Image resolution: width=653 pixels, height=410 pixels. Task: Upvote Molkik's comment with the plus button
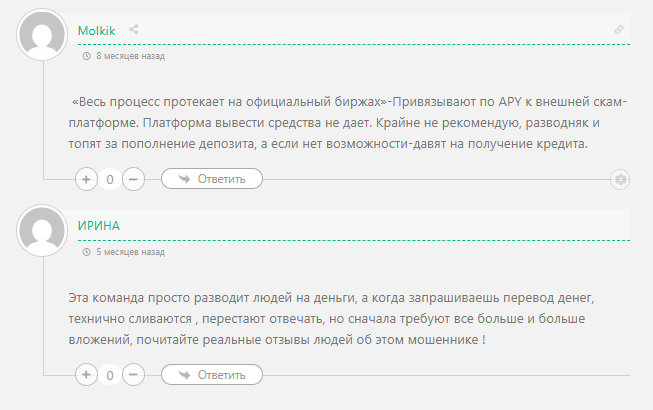86,179
